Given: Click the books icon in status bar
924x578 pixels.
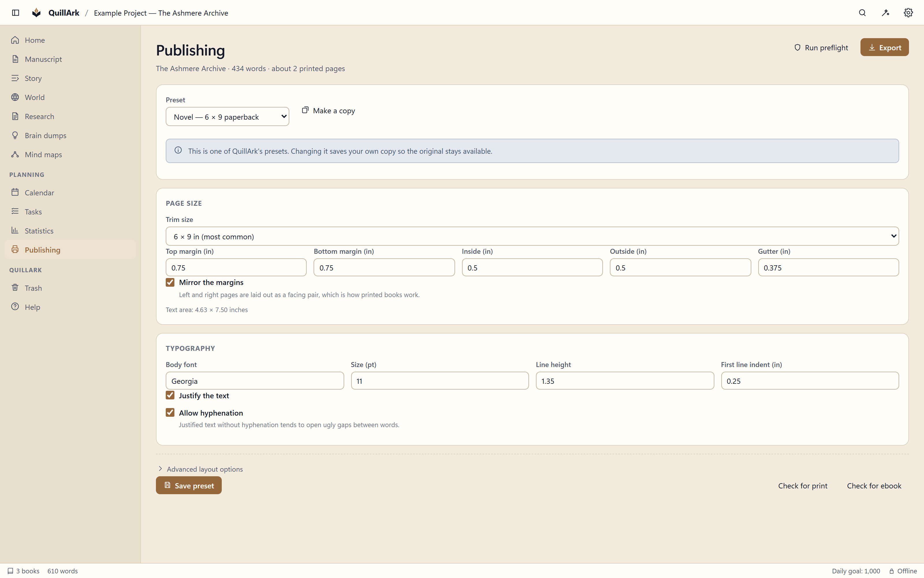Looking at the screenshot, I should click(10, 571).
